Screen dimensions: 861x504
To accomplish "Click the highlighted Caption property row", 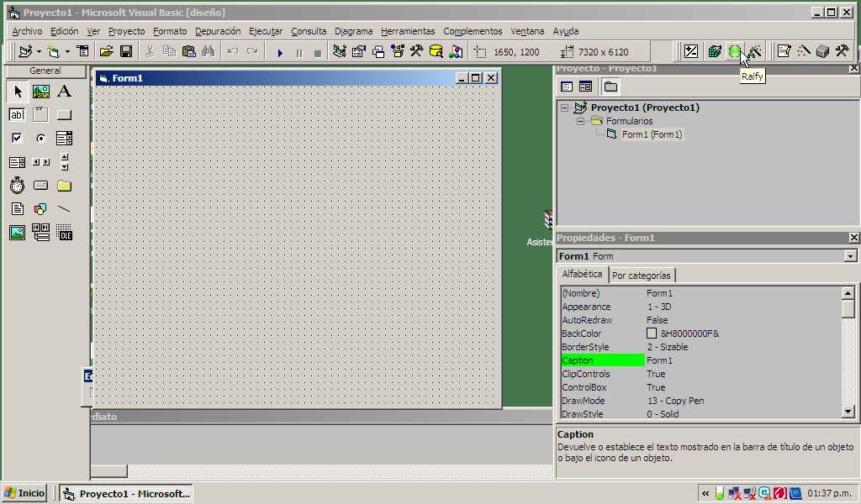I will pos(700,360).
